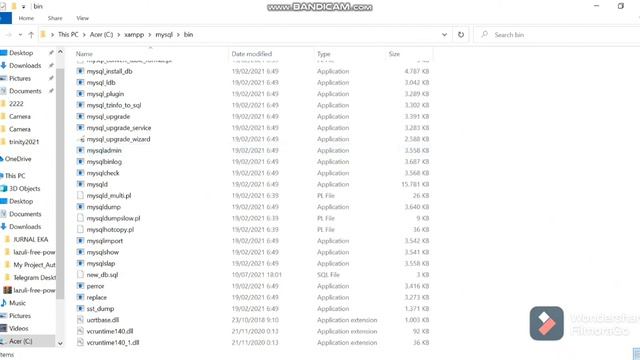Click the uortbase.dll file icon
Viewport: 640px width, 360px height.
(80, 320)
